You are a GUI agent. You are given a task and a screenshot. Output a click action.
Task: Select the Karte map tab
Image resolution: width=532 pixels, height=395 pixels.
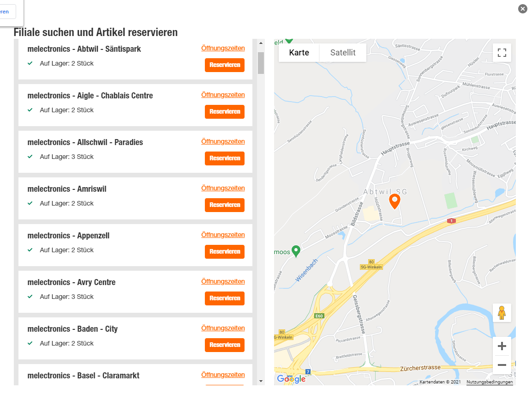pyautogui.click(x=299, y=53)
